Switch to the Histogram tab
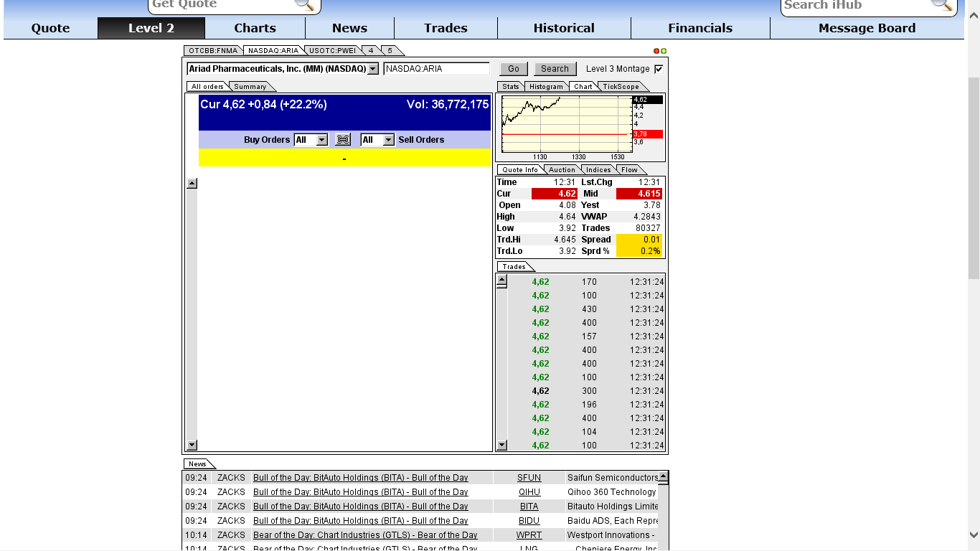 click(546, 86)
